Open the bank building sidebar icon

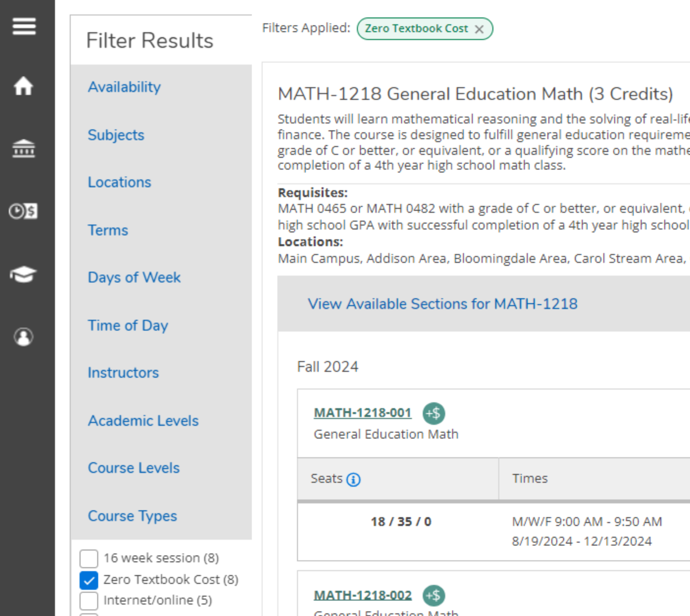tap(24, 149)
